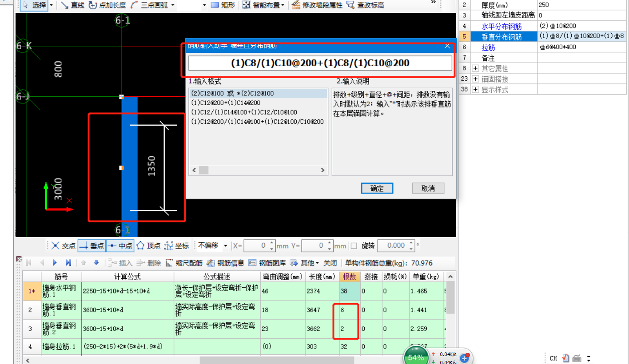Pick the 三点画弧 arc tool

[x=149, y=5]
